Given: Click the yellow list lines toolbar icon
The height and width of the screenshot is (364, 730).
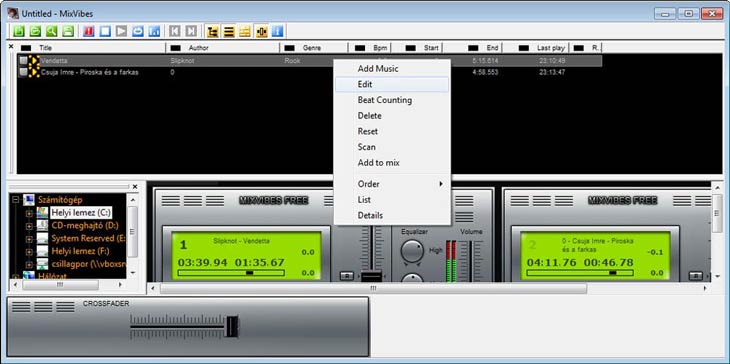Looking at the screenshot, I should click(229, 31).
